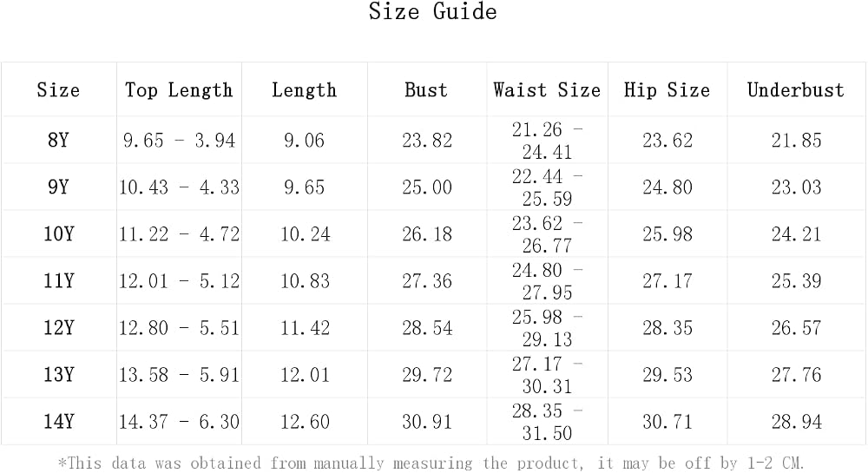This screenshot has width=868, height=473.
Task: Click hip size value 24.80
Action: [x=667, y=187]
